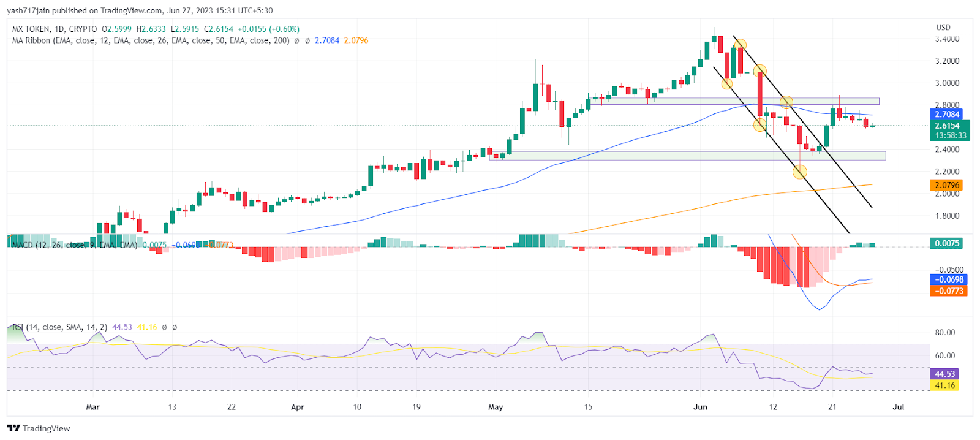
Task: Click the MACD (12, 26, close, 9) legend
Action: click(x=75, y=245)
